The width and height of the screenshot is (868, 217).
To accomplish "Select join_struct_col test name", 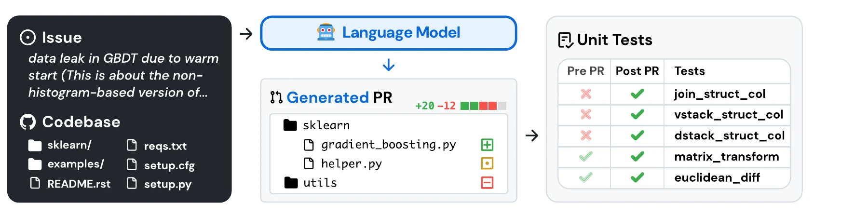I will point(720,94).
